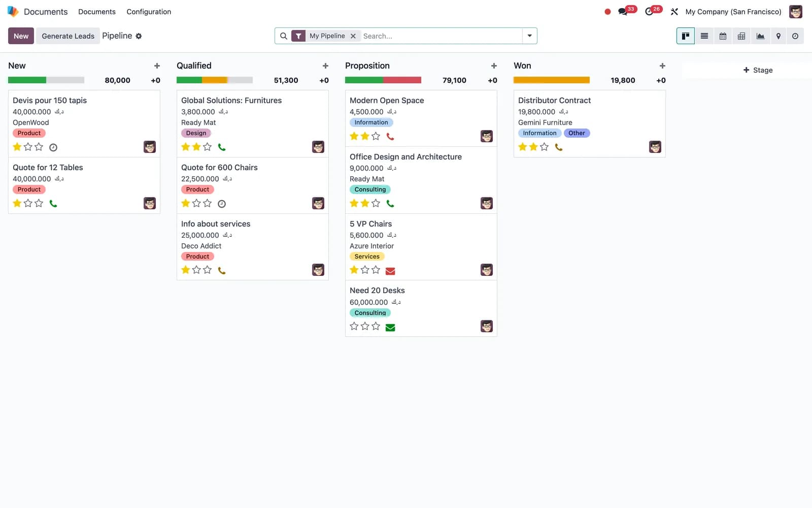Open phone activity on Quote for 12 Tables
The image size is (812, 508).
(x=53, y=204)
